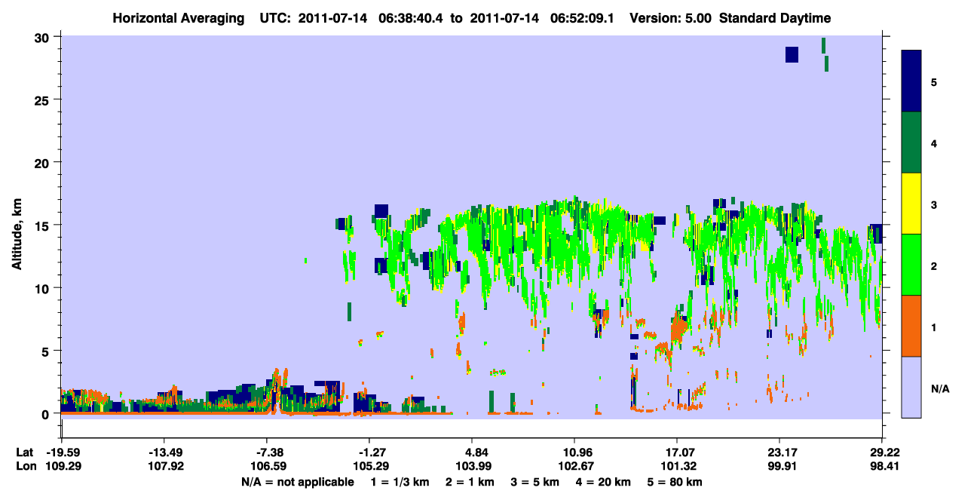Image resolution: width=980 pixels, height=503 pixels.
Task: Click the isolated dark blue square near 28 km
Action: point(792,54)
